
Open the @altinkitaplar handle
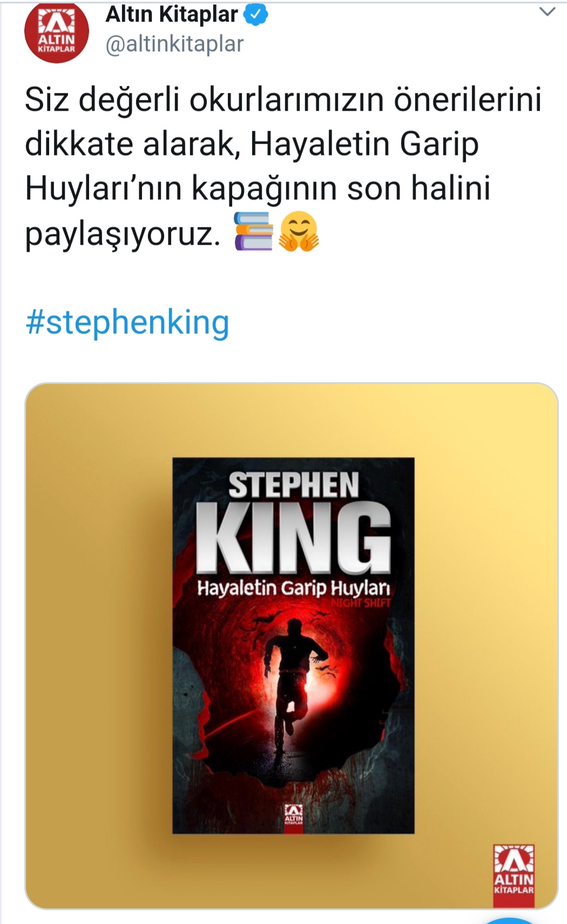(174, 44)
